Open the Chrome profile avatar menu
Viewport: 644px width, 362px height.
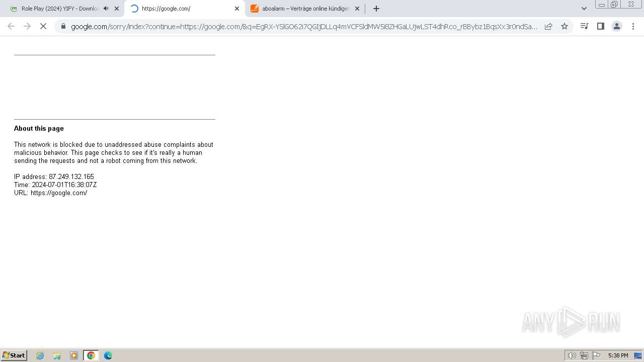617,26
